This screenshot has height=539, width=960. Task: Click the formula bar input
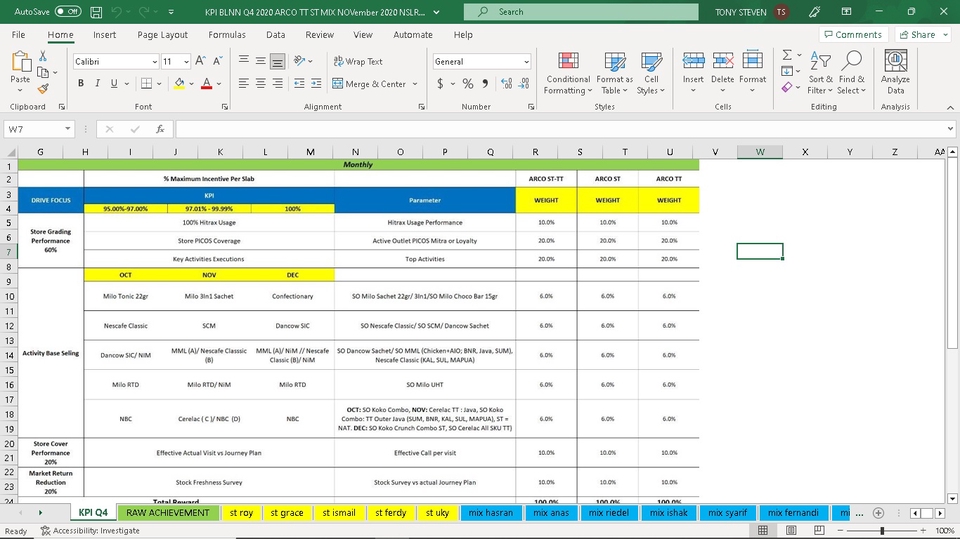click(x=561, y=129)
